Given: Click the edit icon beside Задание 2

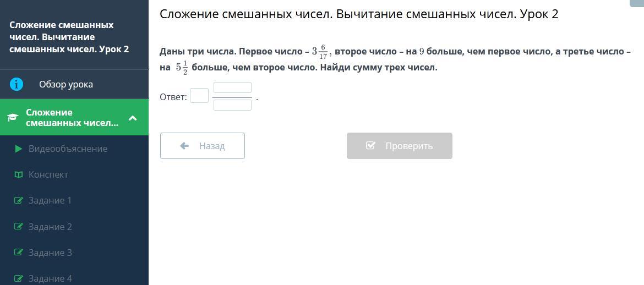Looking at the screenshot, I should click(x=18, y=226).
